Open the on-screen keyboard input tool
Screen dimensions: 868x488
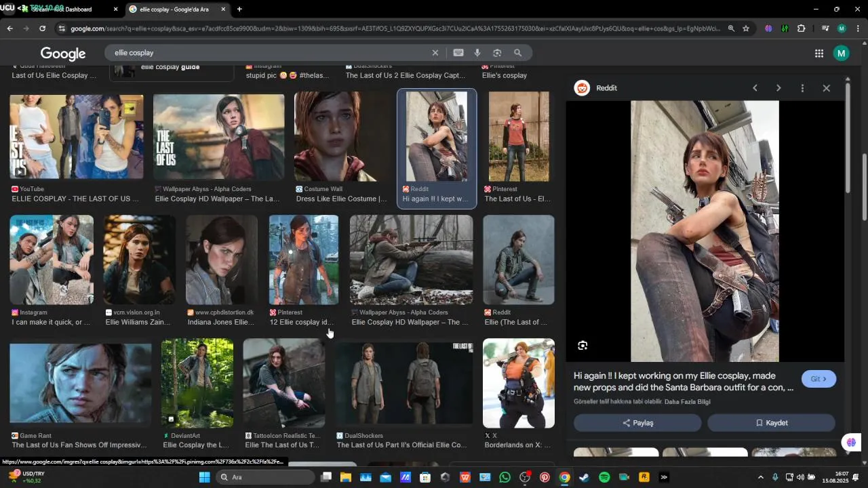click(x=458, y=53)
